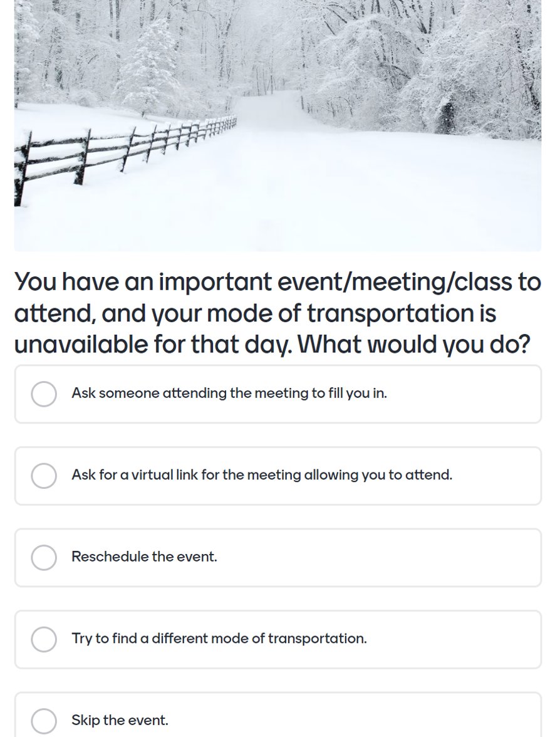Mark the 'Try to find a different mode' radio button
Image resolution: width=560 pixels, height=737 pixels.
[44, 639]
